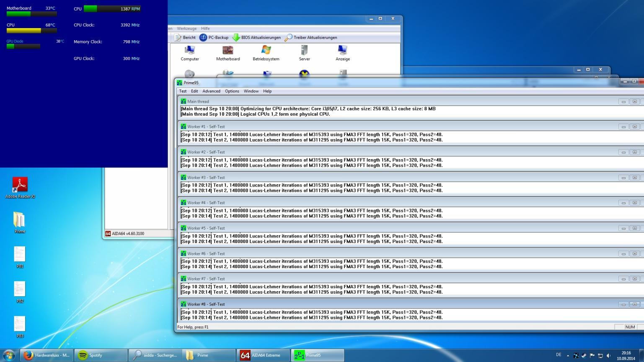Click the CPU 68°C temperature readout

coord(50,25)
